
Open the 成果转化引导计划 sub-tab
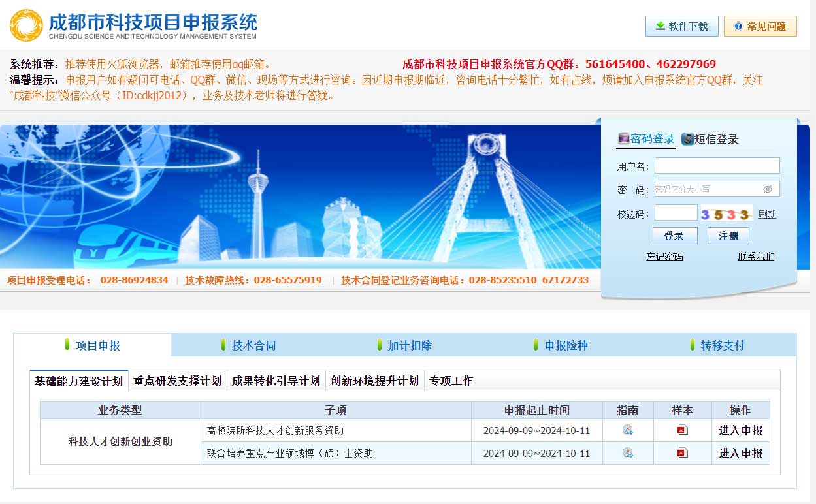276,381
